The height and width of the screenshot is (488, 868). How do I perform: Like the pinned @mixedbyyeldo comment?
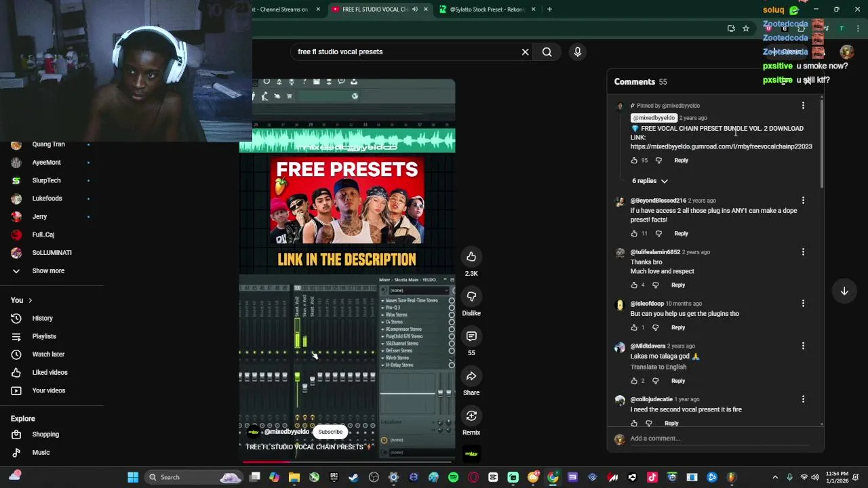pyautogui.click(x=634, y=161)
